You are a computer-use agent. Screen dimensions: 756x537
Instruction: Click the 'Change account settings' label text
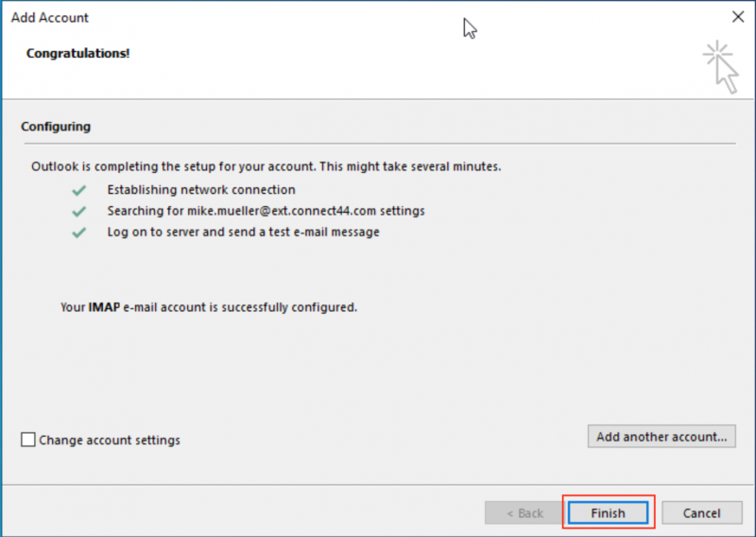click(110, 440)
